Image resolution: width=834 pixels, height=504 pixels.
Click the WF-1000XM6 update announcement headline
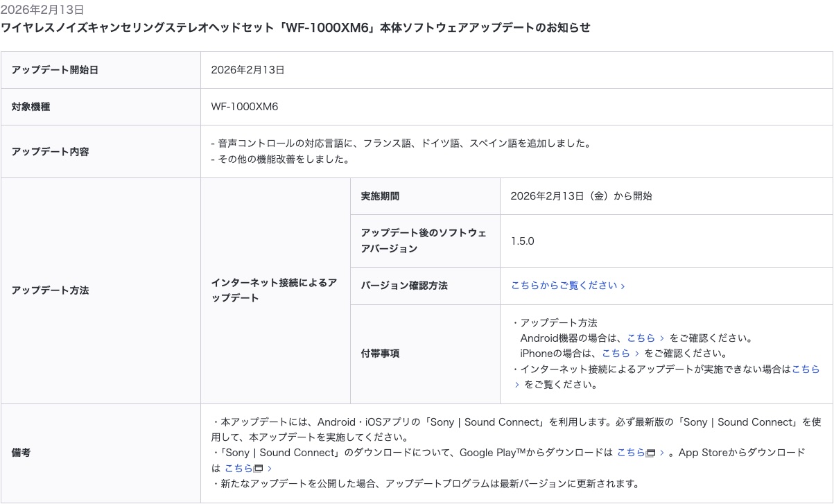pyautogui.click(x=295, y=28)
